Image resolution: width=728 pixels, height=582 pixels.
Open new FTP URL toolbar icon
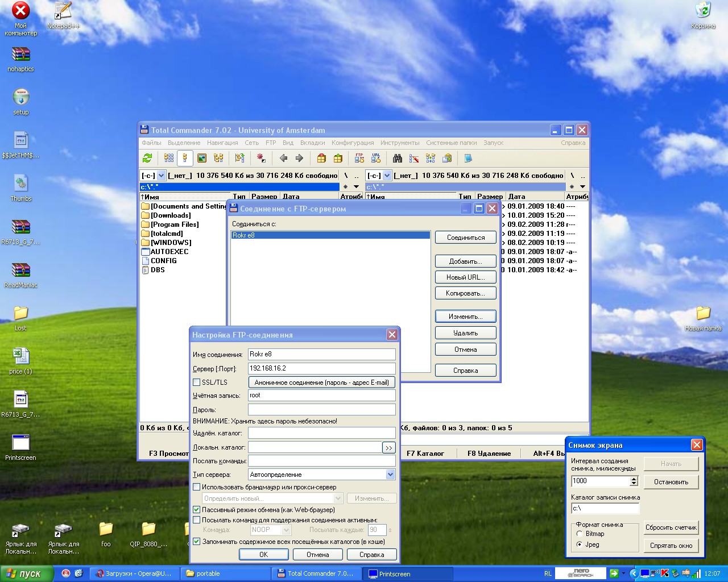(x=376, y=158)
